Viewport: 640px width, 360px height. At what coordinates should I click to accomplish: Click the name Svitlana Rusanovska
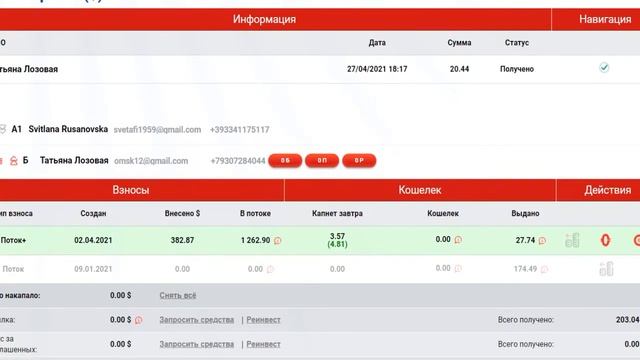tap(68, 129)
